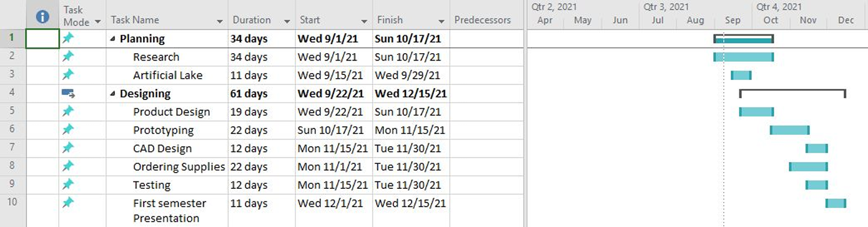Select the pin icon on Prototyping row

(68, 130)
